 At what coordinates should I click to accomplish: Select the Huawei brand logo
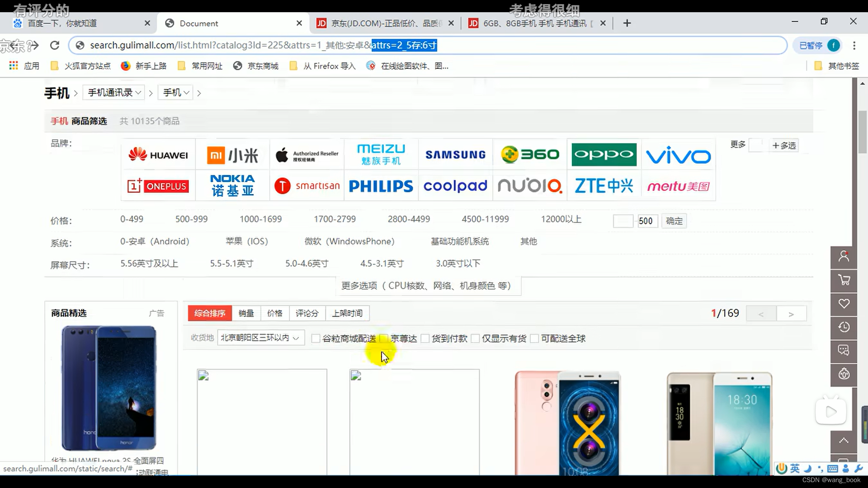(x=158, y=155)
